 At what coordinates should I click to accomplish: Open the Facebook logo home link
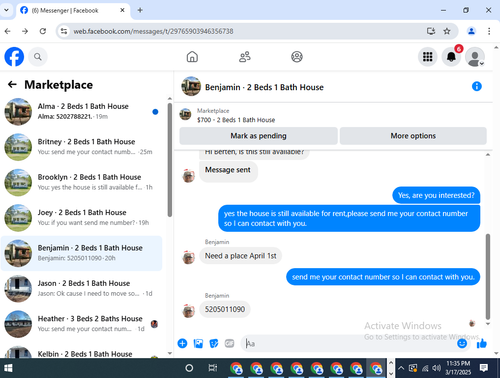pyautogui.click(x=14, y=57)
